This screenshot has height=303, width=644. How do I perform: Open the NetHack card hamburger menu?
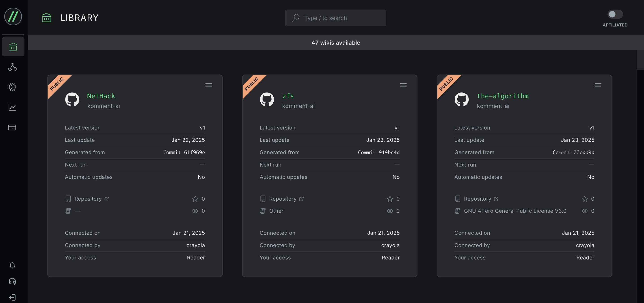tap(208, 85)
